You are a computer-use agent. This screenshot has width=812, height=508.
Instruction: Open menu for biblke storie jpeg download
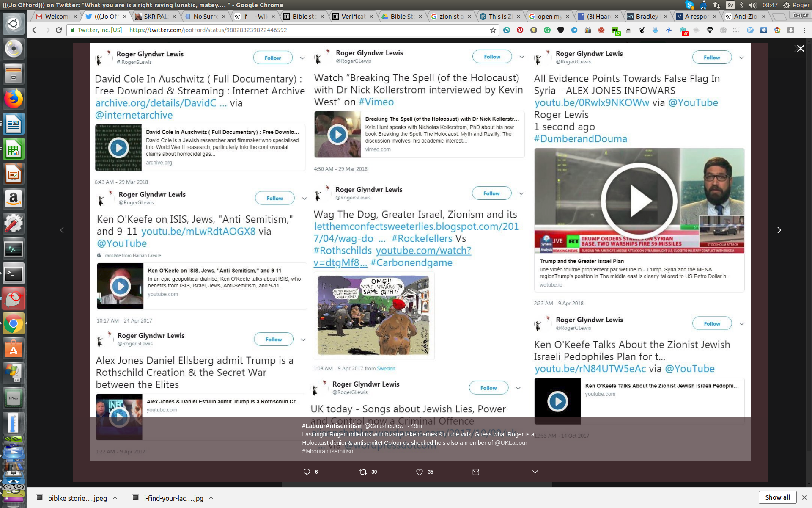click(115, 498)
